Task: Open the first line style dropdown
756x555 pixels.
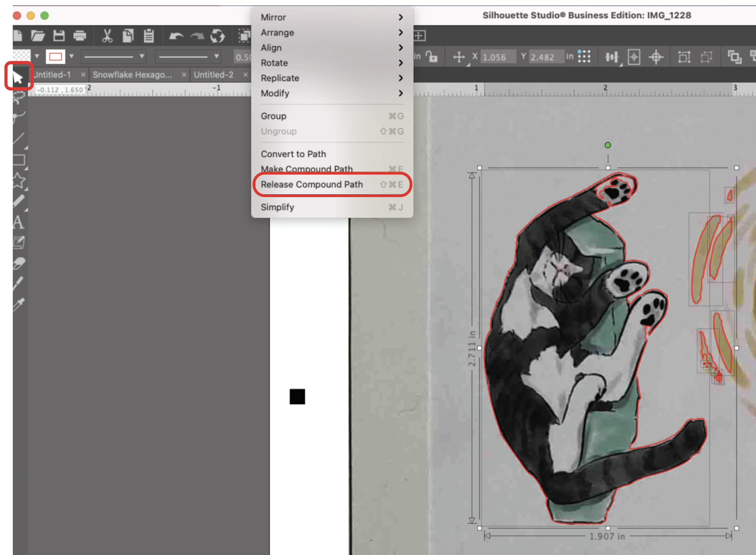Action: 114,56
